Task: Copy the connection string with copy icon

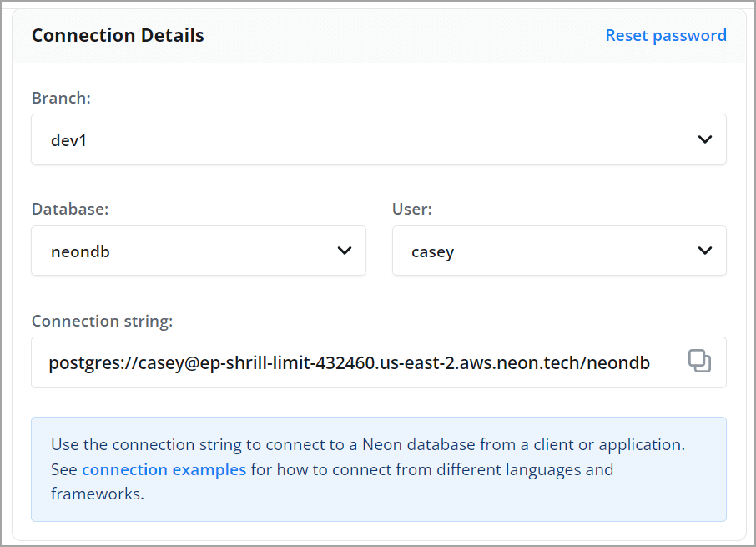Action: coord(699,362)
